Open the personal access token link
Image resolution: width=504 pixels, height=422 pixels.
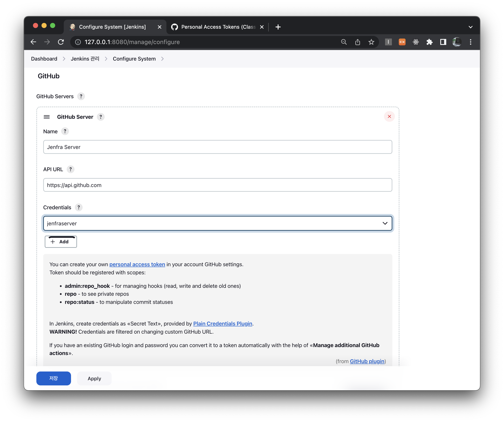(137, 264)
